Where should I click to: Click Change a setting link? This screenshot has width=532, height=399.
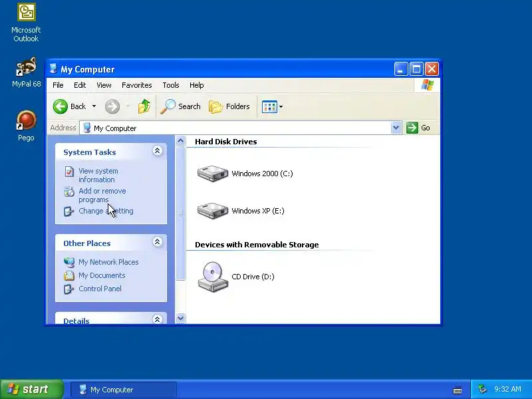pyautogui.click(x=106, y=211)
